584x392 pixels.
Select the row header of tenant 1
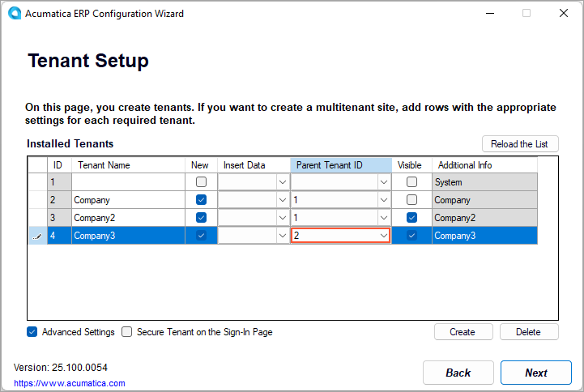tap(38, 182)
